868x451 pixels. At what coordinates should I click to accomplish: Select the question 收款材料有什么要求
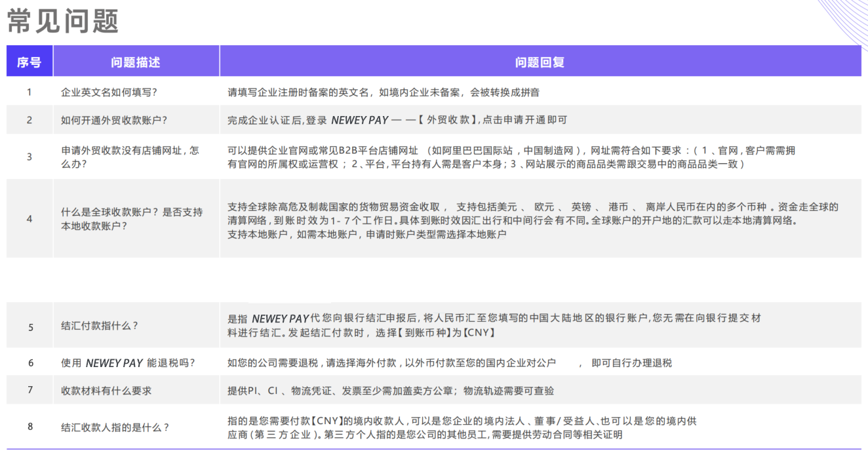point(106,391)
